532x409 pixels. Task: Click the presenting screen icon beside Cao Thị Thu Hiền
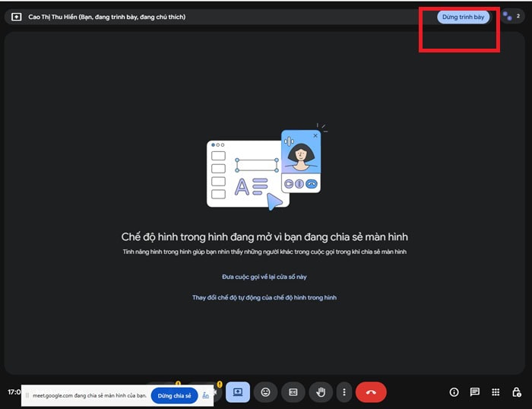tap(16, 17)
